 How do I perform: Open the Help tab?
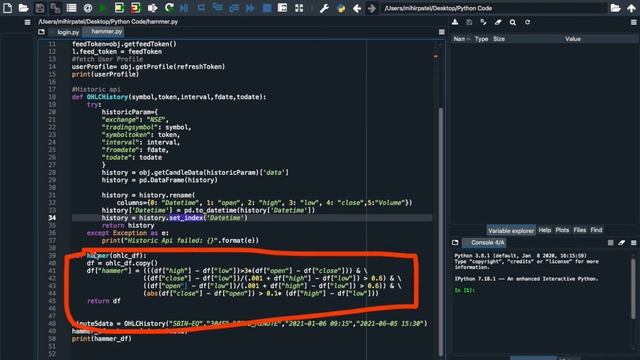544,230
